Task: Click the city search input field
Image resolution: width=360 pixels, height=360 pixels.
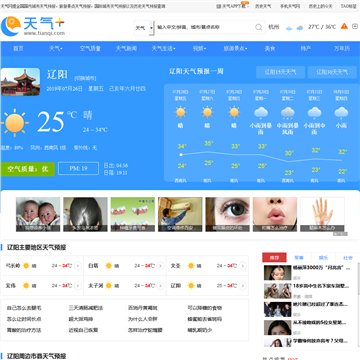Action: click(205, 27)
